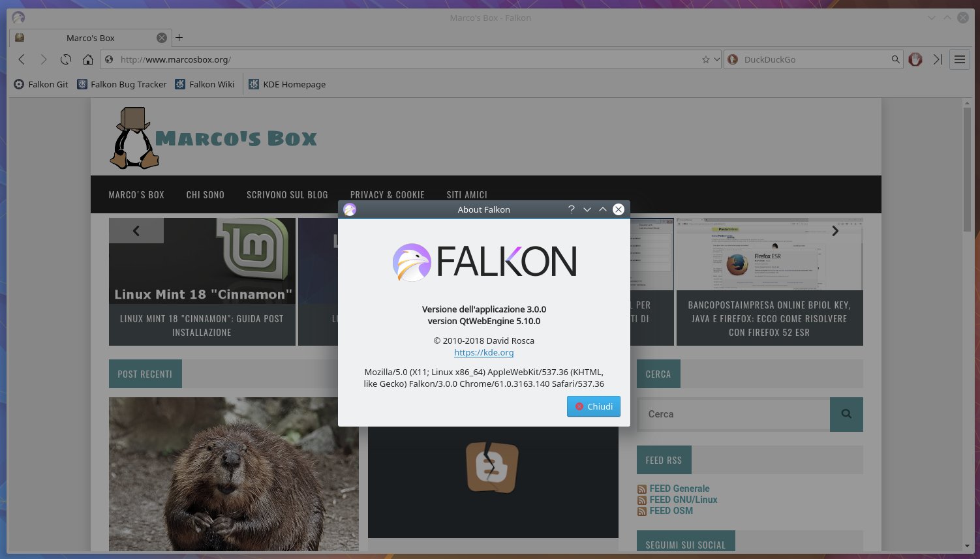Click the Marco's Box tab favicon
Image resolution: width=980 pixels, height=559 pixels.
pos(20,38)
